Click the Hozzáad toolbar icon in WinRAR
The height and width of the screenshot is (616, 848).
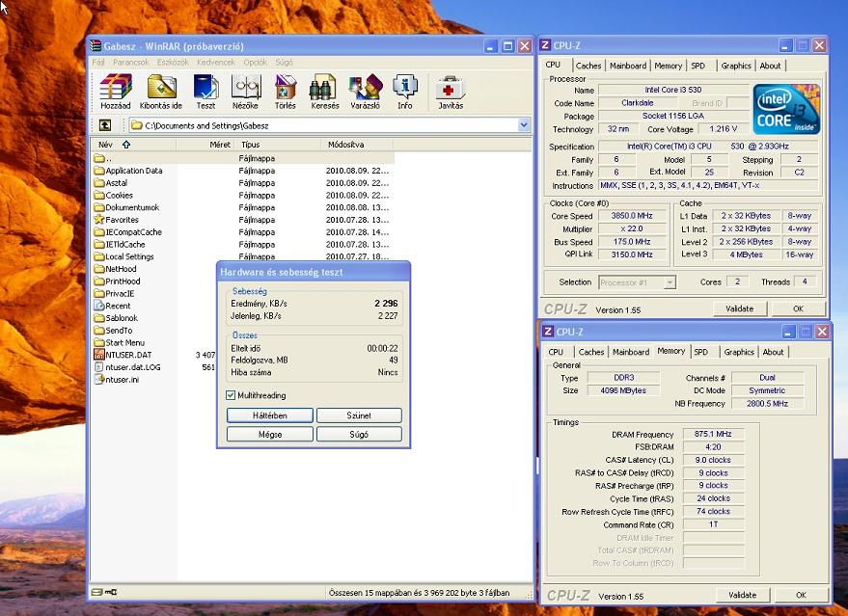click(116, 92)
